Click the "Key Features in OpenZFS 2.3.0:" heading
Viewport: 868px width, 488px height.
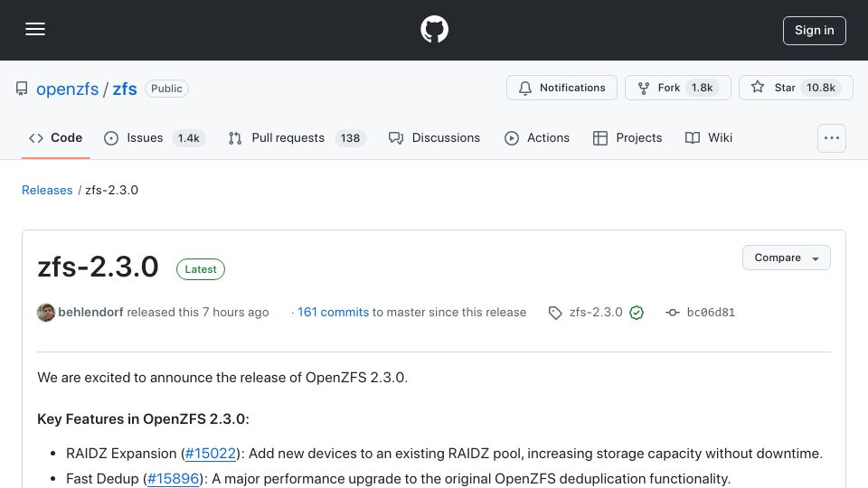click(144, 418)
